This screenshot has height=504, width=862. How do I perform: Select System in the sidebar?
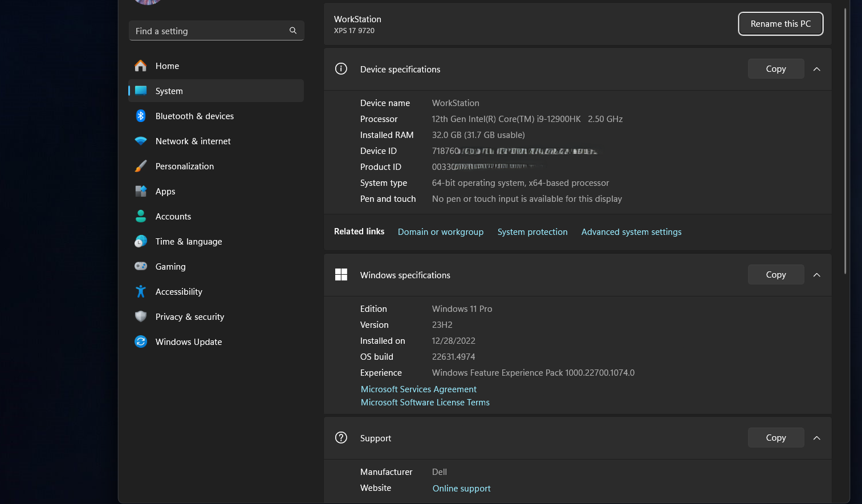click(216, 91)
